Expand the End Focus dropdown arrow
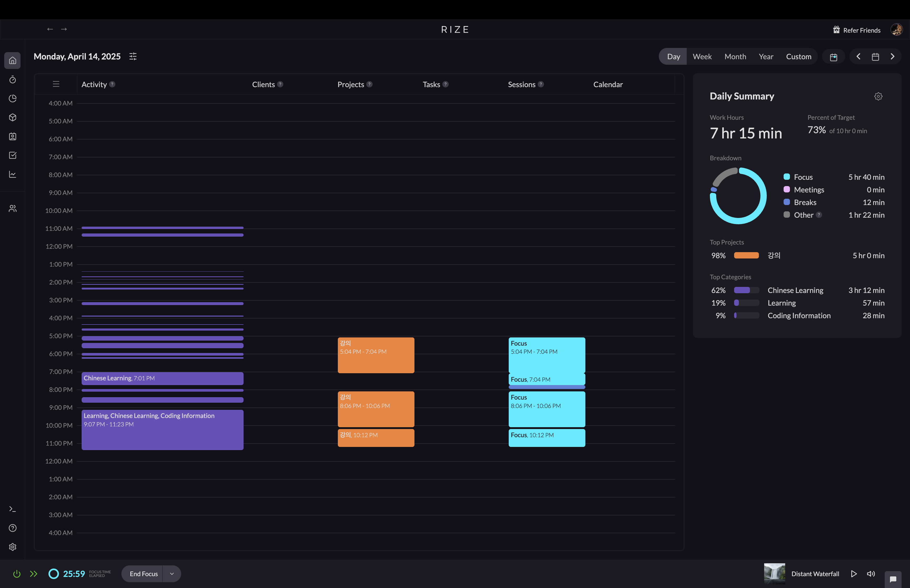Image resolution: width=910 pixels, height=588 pixels. coord(172,574)
